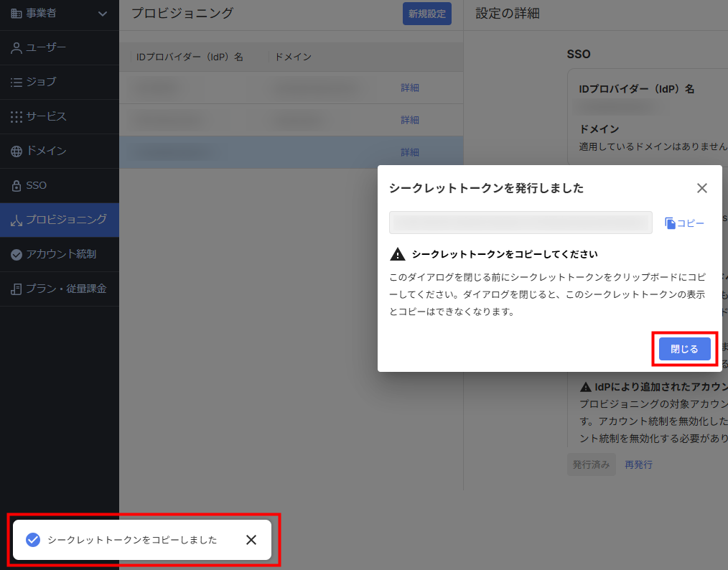Dismiss the token copied toast notification

click(251, 540)
